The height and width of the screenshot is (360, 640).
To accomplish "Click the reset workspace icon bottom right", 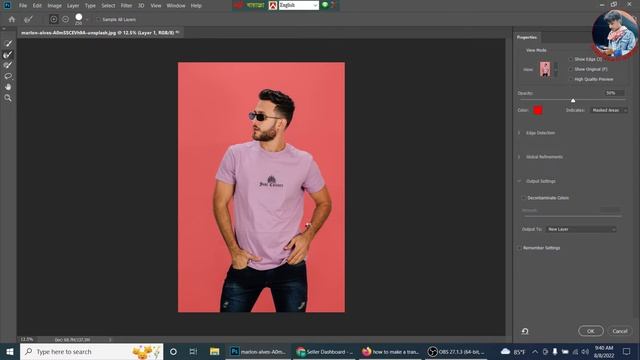I will click(x=525, y=331).
